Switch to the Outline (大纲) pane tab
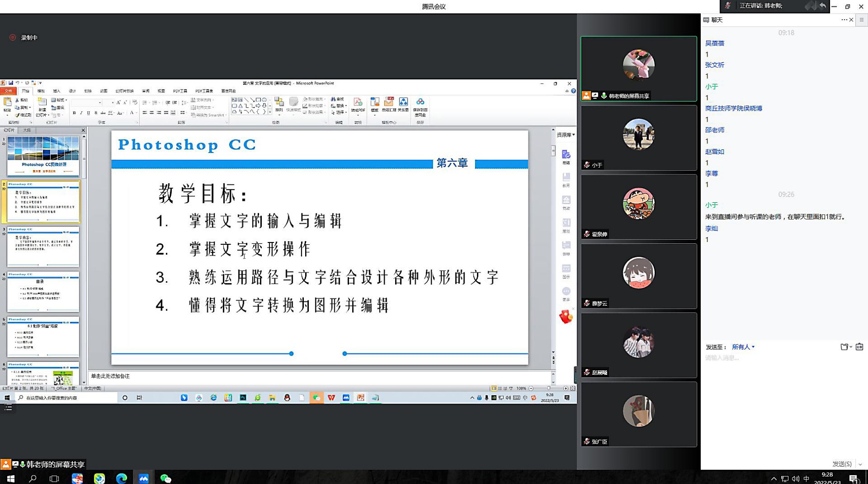 pos(27,131)
